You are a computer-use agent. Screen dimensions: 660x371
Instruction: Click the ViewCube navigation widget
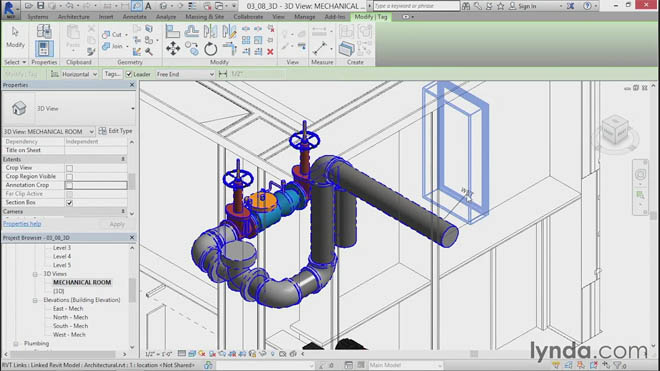615,131
